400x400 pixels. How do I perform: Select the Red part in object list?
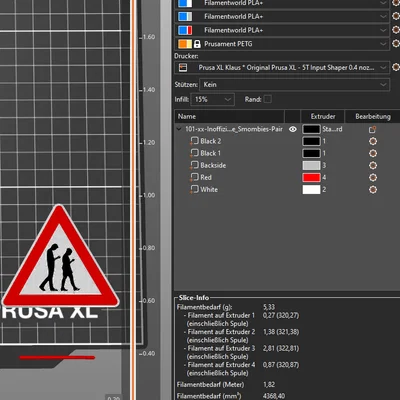point(206,177)
